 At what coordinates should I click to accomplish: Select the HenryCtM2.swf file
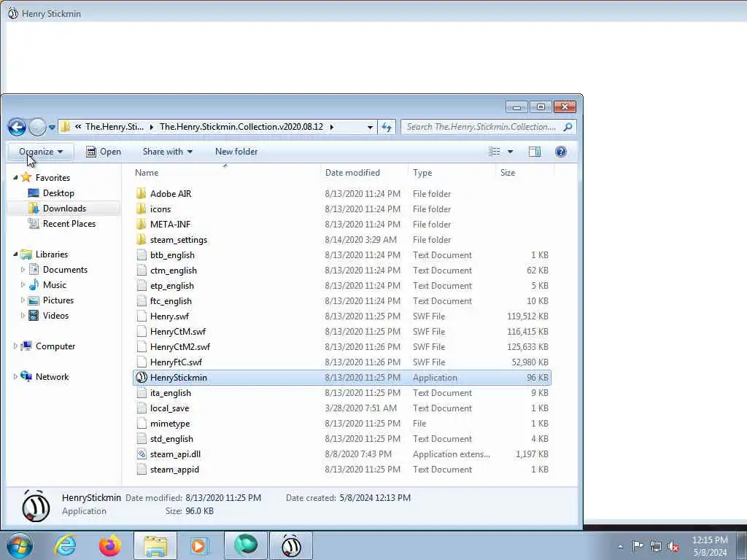[180, 346]
